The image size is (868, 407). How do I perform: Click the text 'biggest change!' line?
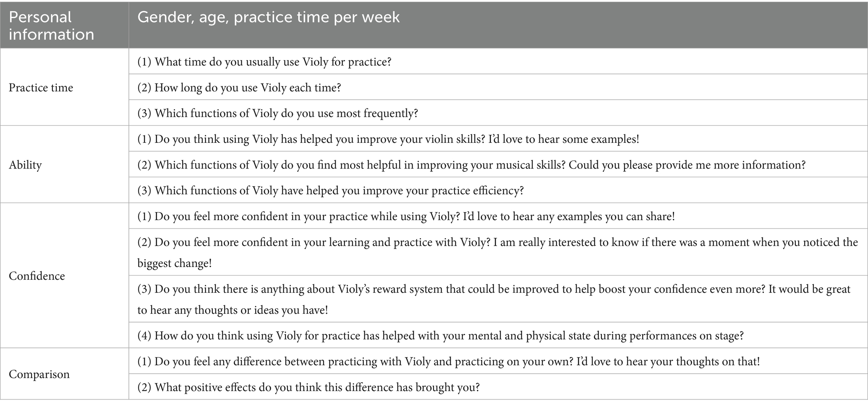(175, 263)
